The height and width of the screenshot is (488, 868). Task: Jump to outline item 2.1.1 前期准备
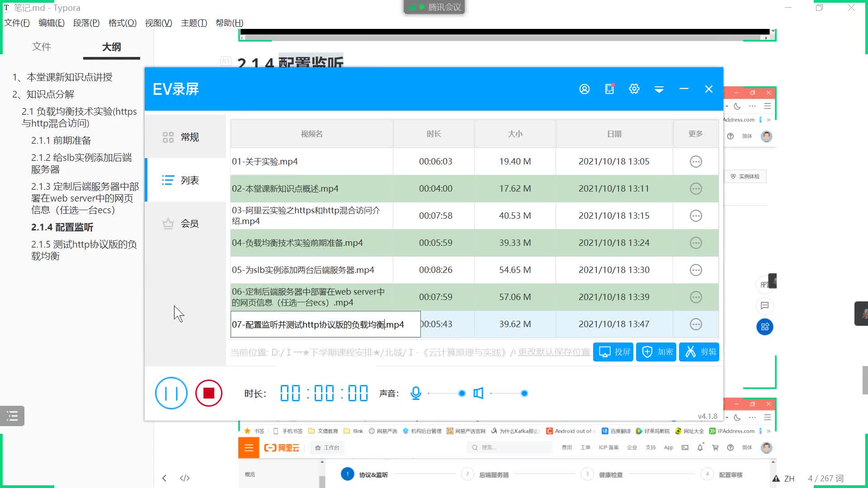[x=61, y=141]
